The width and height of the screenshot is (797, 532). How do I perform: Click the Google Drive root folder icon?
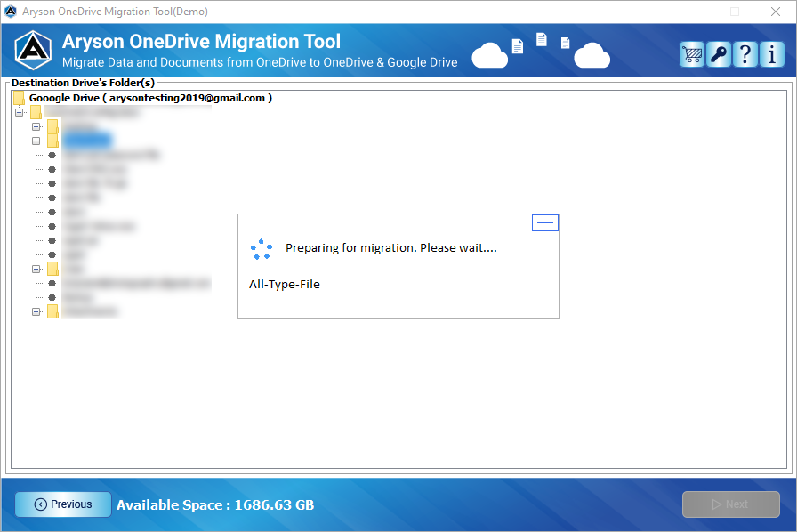pyautogui.click(x=19, y=98)
